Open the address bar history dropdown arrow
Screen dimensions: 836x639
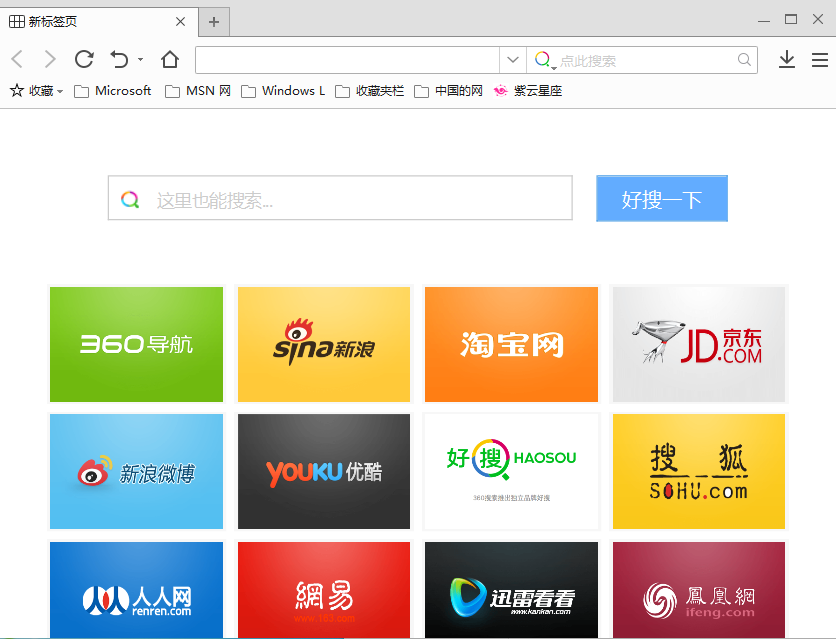(513, 59)
